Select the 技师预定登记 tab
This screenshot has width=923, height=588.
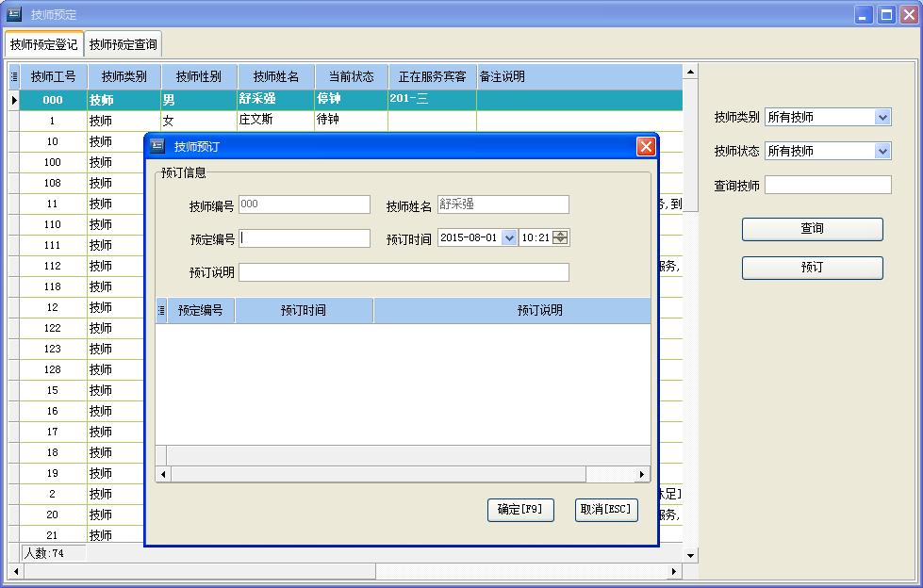43,44
